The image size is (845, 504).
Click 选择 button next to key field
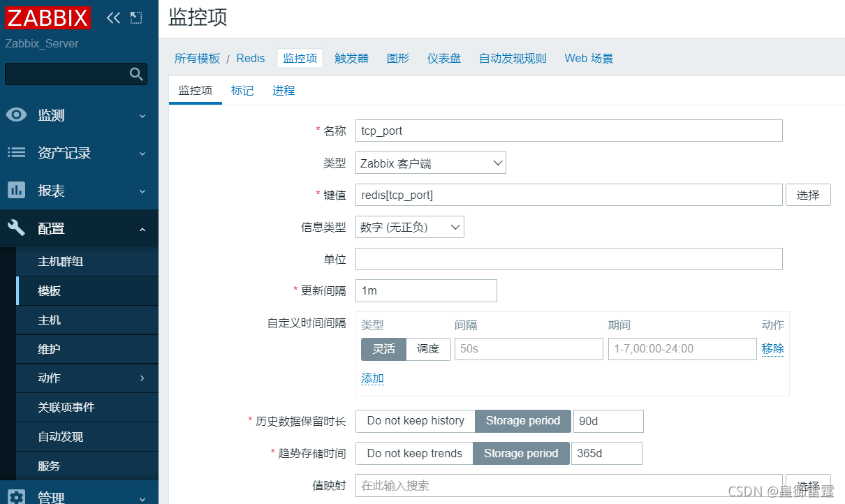click(807, 195)
